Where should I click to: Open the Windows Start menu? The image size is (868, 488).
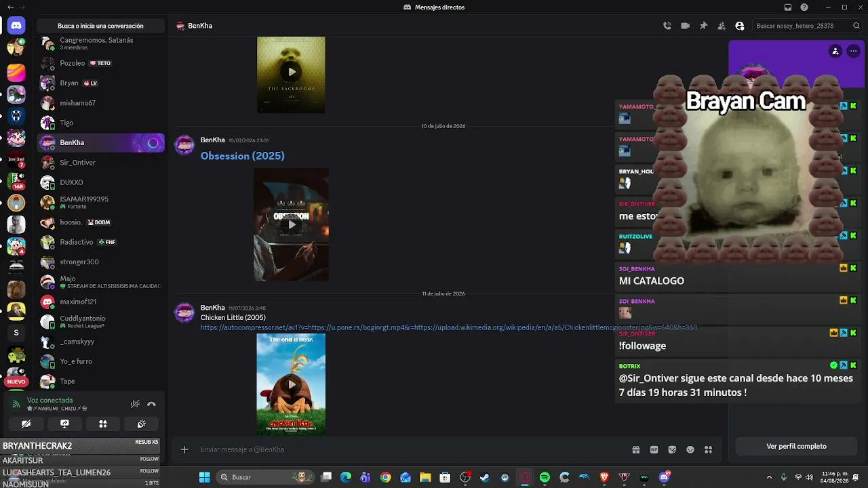(x=204, y=477)
